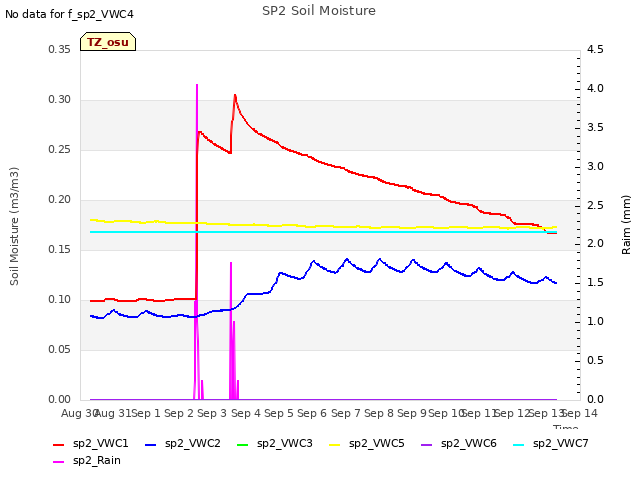Click the 0.35 left axis value
The image size is (640, 480).
coord(60,49)
